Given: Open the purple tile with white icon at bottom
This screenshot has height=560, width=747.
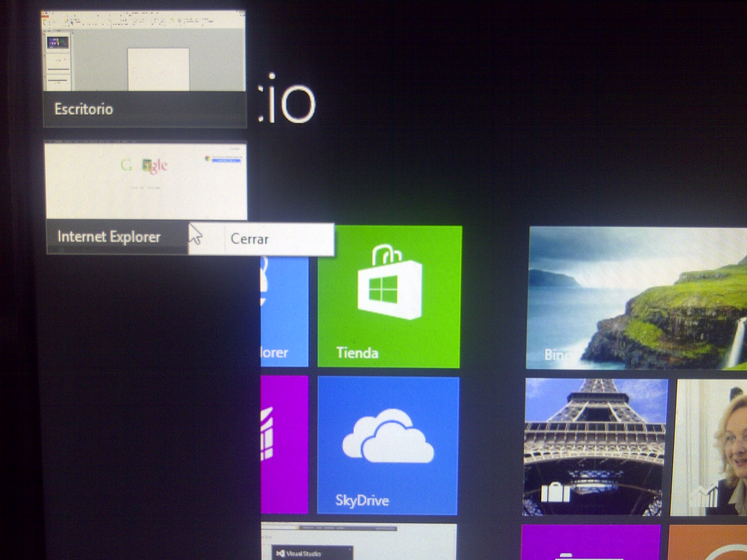Looking at the screenshot, I should pyautogui.click(x=591, y=542).
